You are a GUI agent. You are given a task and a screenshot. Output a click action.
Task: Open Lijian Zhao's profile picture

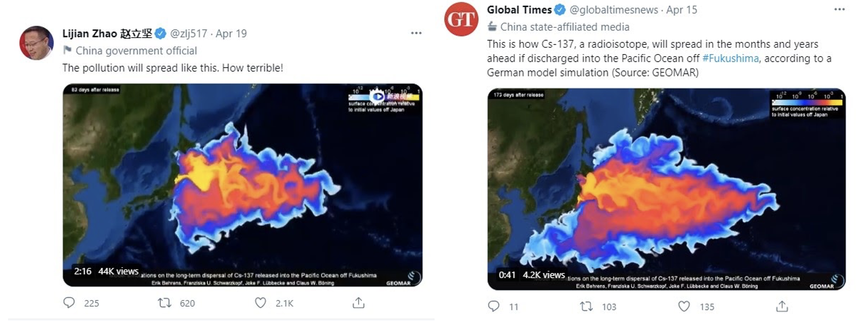[36, 43]
